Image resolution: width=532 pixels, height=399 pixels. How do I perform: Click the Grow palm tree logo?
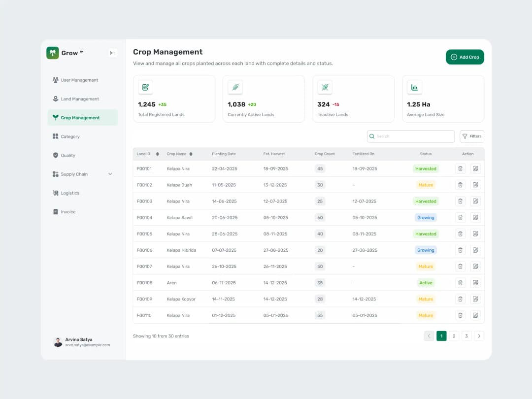point(53,53)
